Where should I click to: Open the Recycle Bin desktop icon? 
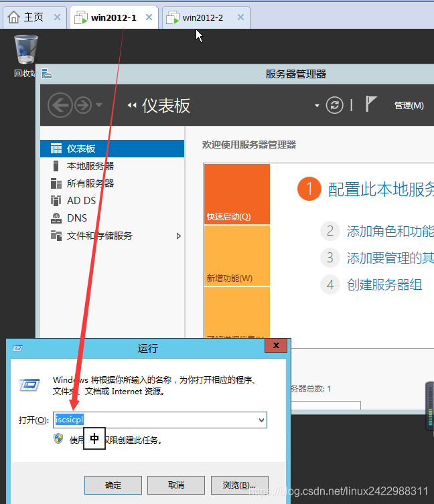tap(25, 56)
